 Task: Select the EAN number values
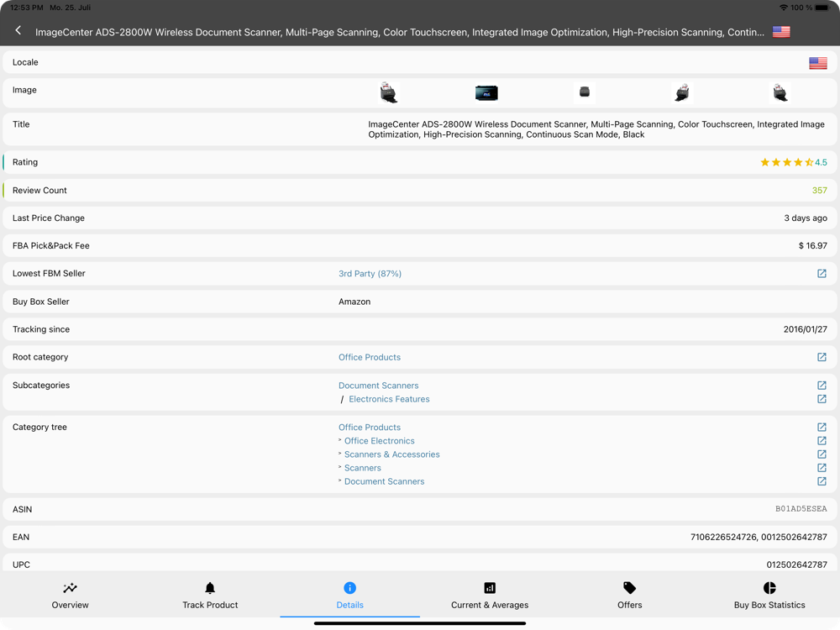tap(759, 538)
